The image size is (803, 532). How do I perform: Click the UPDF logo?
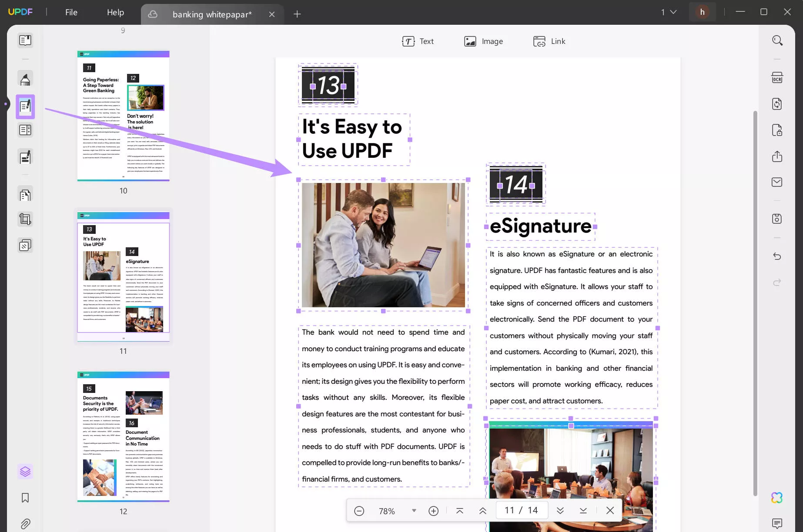click(x=20, y=12)
